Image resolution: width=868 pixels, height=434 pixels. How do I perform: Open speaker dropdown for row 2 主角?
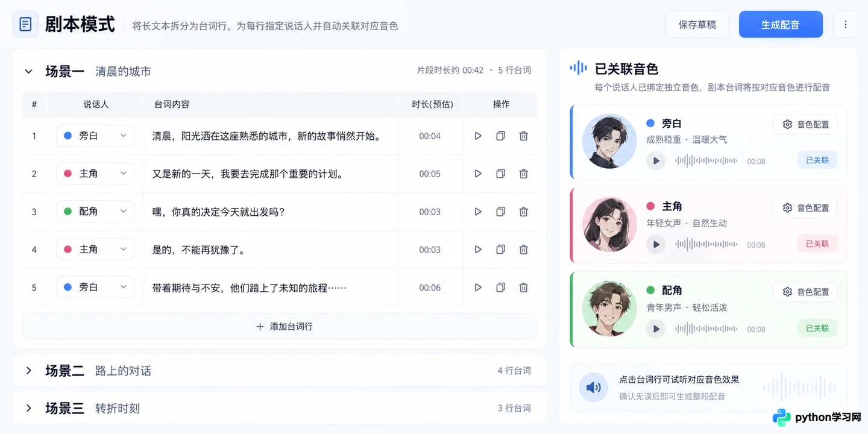point(95,174)
